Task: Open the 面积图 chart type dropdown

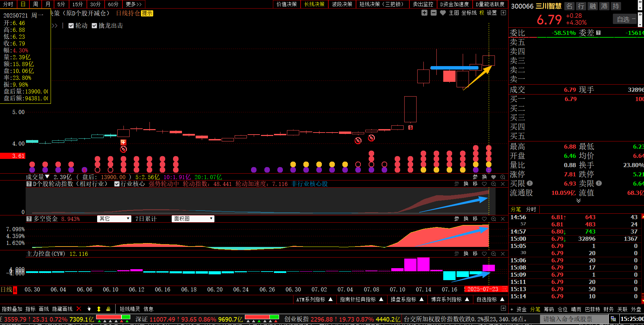Action: [x=193, y=219]
